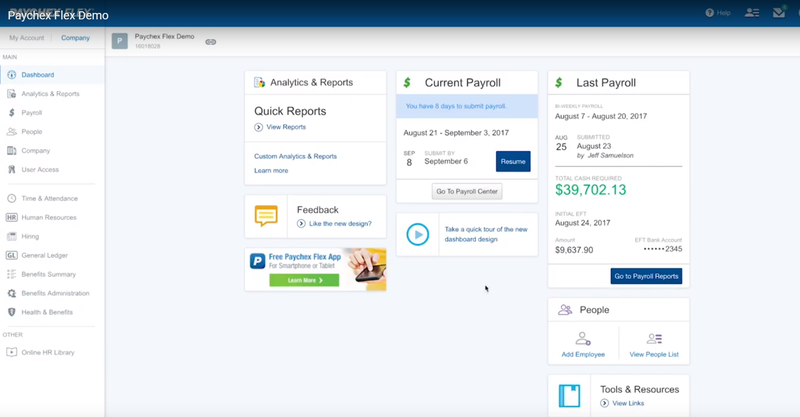The height and width of the screenshot is (417, 800).
Task: Click the arrow icon beside View Reports
Action: [x=259, y=127]
